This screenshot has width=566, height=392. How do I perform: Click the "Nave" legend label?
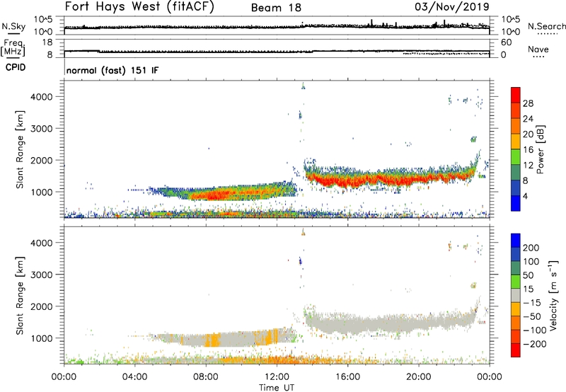(x=538, y=50)
